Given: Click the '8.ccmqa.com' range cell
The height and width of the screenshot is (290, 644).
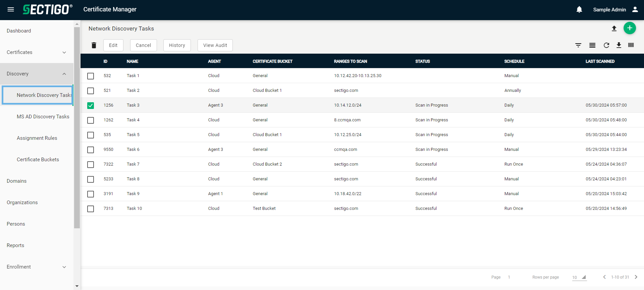Looking at the screenshot, I should pyautogui.click(x=347, y=120).
